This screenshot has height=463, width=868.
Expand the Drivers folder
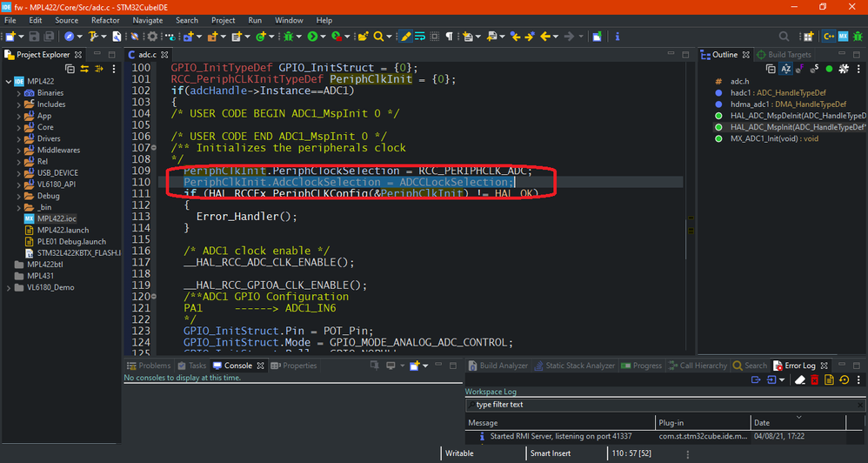coord(19,139)
